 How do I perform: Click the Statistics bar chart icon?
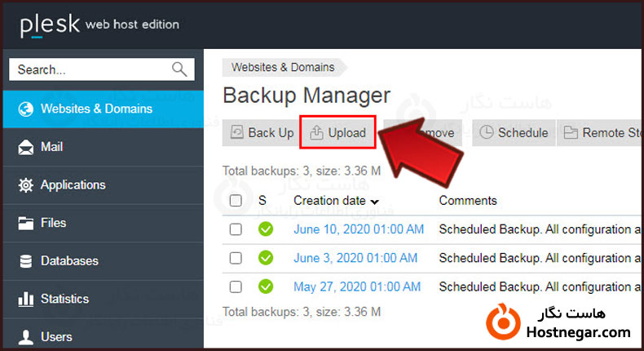pyautogui.click(x=25, y=299)
